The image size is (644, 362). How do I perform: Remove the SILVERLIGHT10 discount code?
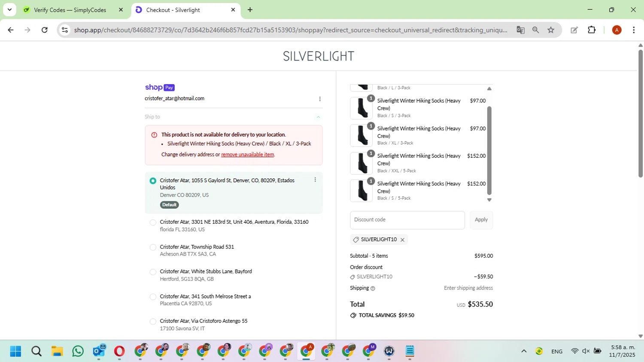pyautogui.click(x=402, y=240)
